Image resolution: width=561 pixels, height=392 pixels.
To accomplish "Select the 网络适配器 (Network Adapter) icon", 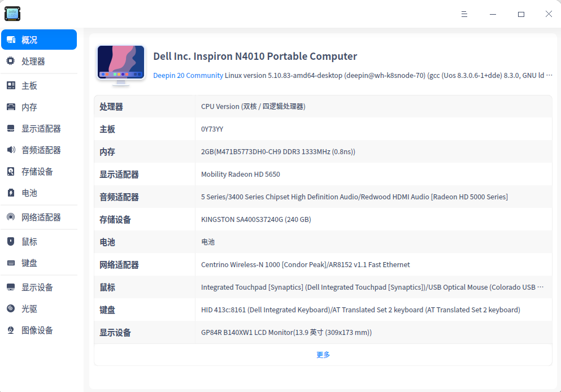I will pos(10,217).
